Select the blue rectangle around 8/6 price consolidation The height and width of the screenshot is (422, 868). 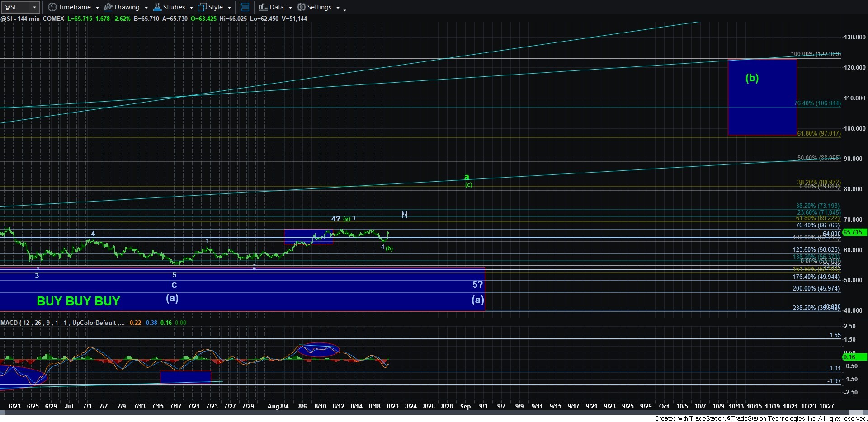click(308, 237)
